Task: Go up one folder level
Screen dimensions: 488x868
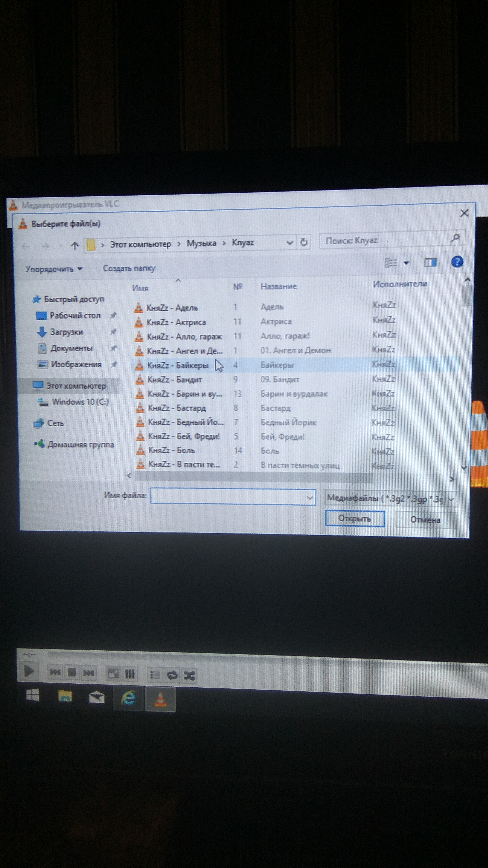Action: [75, 246]
